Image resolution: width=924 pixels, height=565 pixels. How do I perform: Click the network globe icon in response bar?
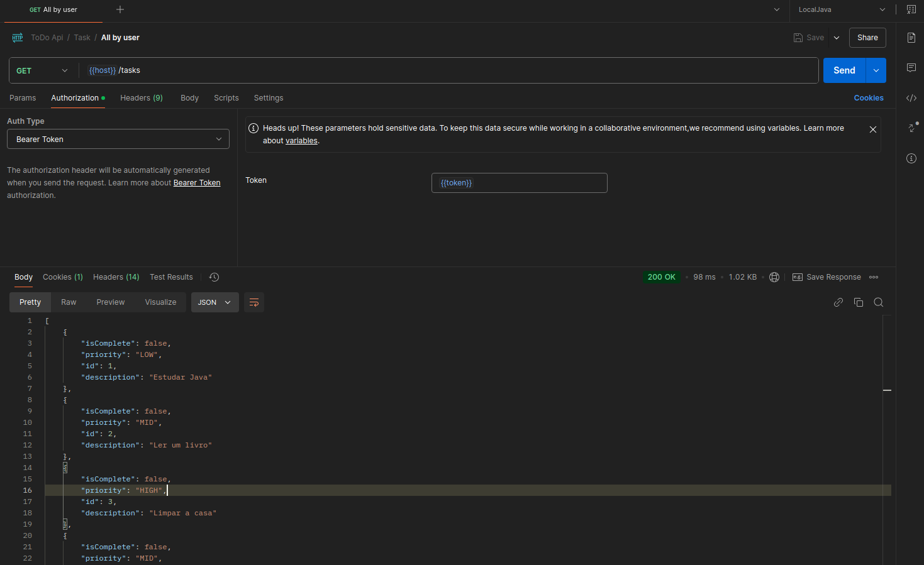point(774,277)
